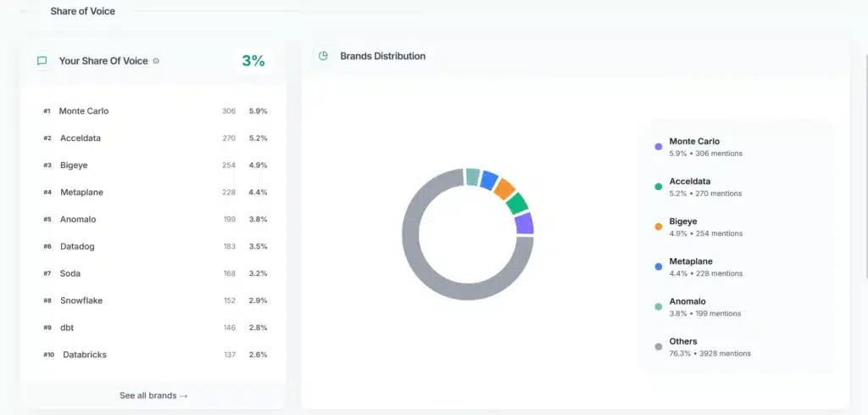Click the blue Metaplane donut segment
Screen dimensions: 868x415
coord(489,180)
